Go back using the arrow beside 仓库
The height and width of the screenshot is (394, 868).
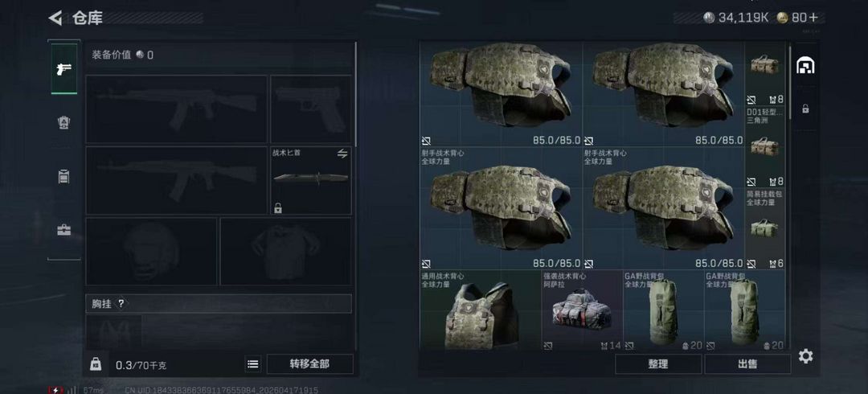55,18
